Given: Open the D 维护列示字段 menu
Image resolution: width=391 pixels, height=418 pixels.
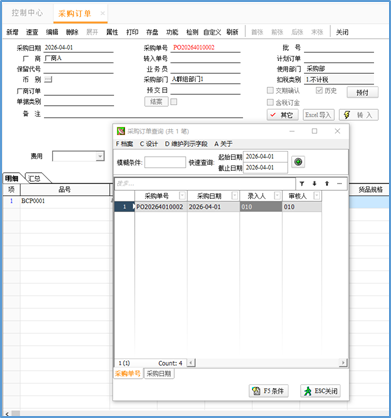Looking at the screenshot, I should click(186, 144).
